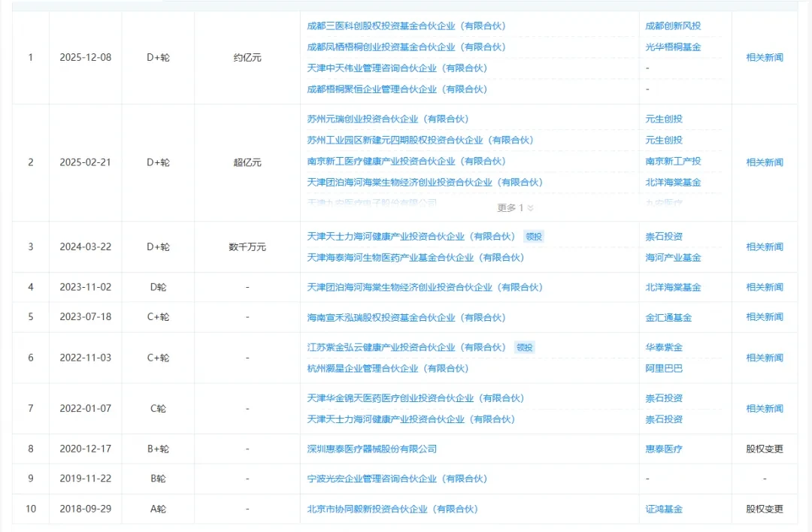The height and width of the screenshot is (532, 812).
Task: Click the 华泰紫金 institution link
Action: (663, 347)
